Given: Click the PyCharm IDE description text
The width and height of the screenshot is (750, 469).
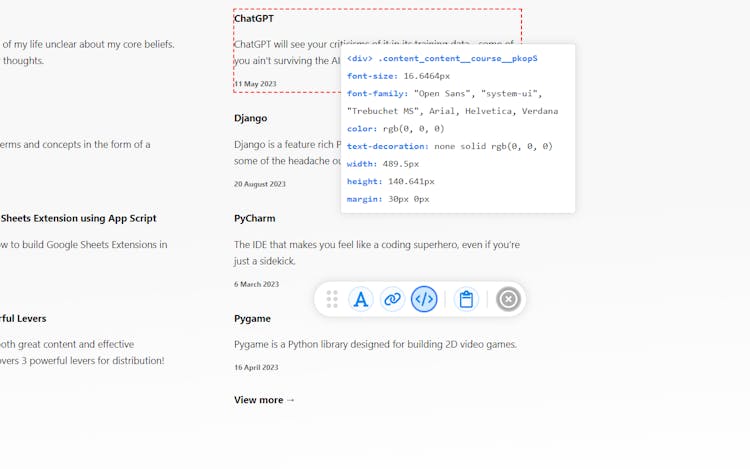Looking at the screenshot, I should click(x=376, y=253).
